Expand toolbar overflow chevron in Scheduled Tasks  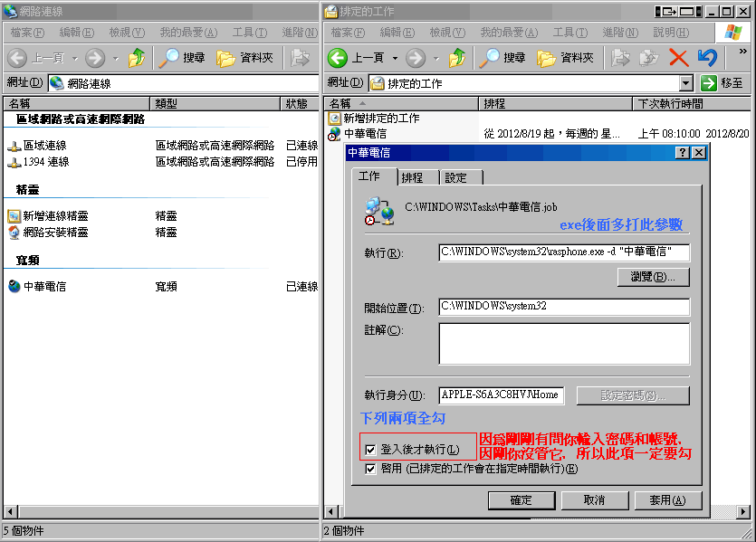click(743, 51)
